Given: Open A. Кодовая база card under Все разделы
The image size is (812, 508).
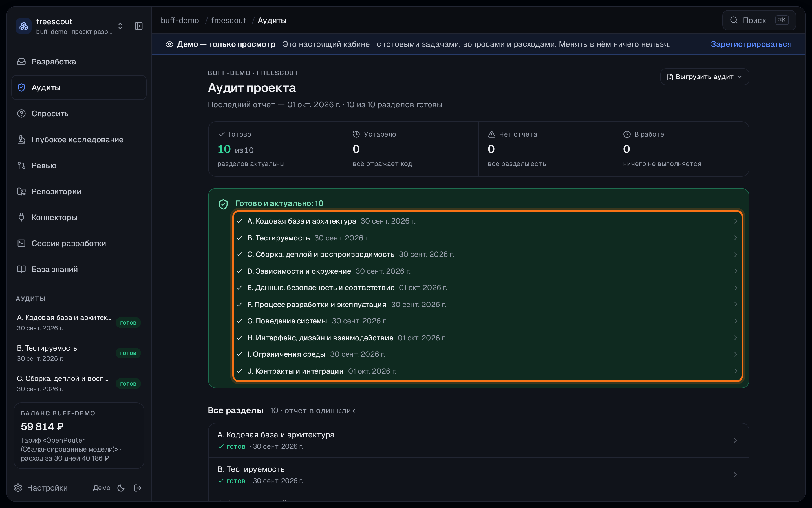Looking at the screenshot, I should click(x=478, y=440).
